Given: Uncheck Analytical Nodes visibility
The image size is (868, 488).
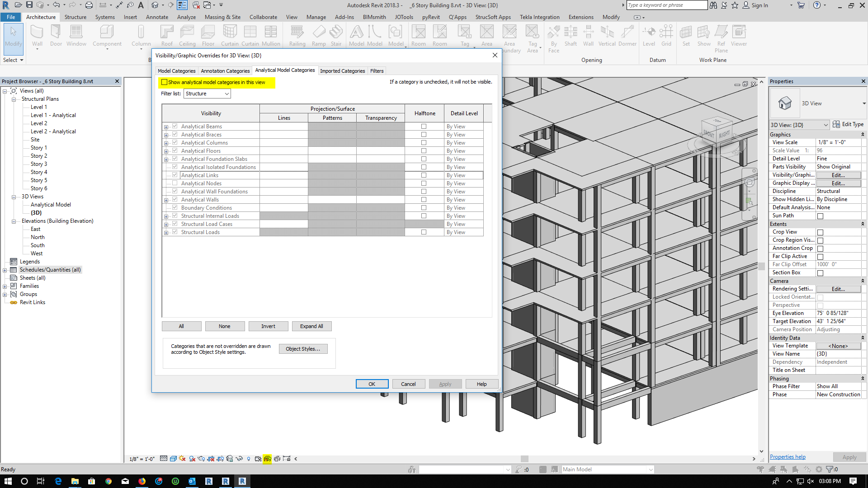Looking at the screenshot, I should 175,183.
